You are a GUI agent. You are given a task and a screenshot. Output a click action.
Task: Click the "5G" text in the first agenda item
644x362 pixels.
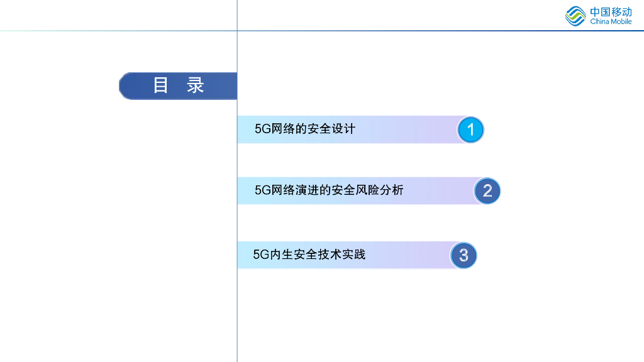[x=262, y=129]
